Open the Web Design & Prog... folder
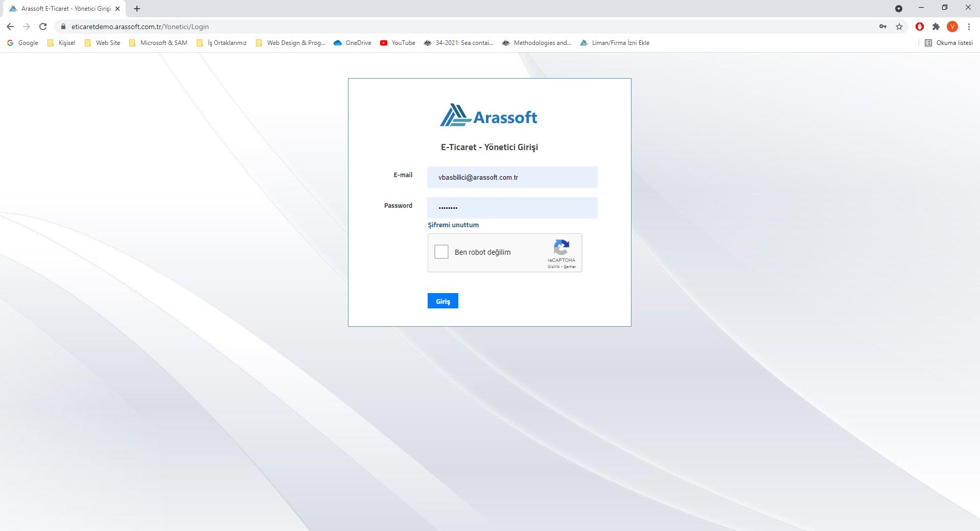Screen dimensions: 980x531 tap(290, 43)
